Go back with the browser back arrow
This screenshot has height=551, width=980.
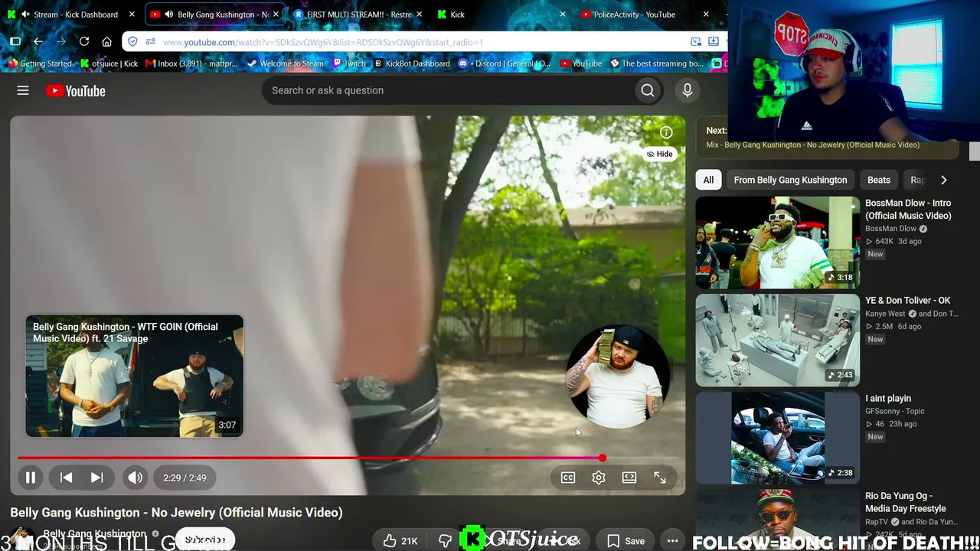(x=38, y=41)
